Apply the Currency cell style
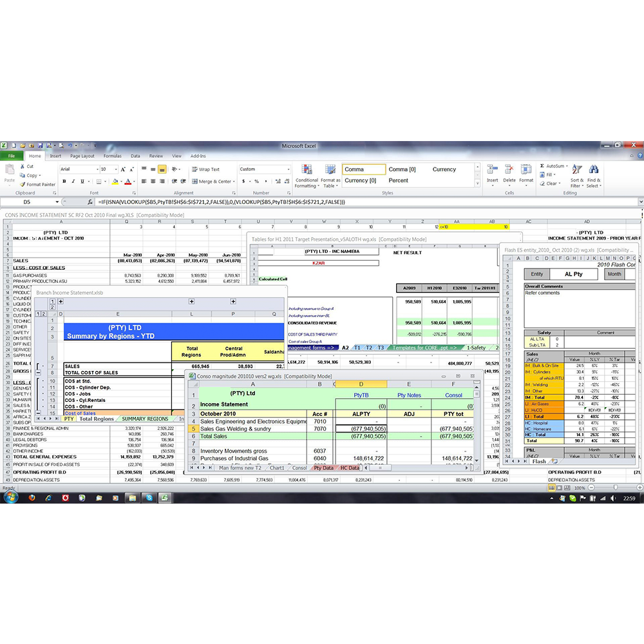 point(444,169)
